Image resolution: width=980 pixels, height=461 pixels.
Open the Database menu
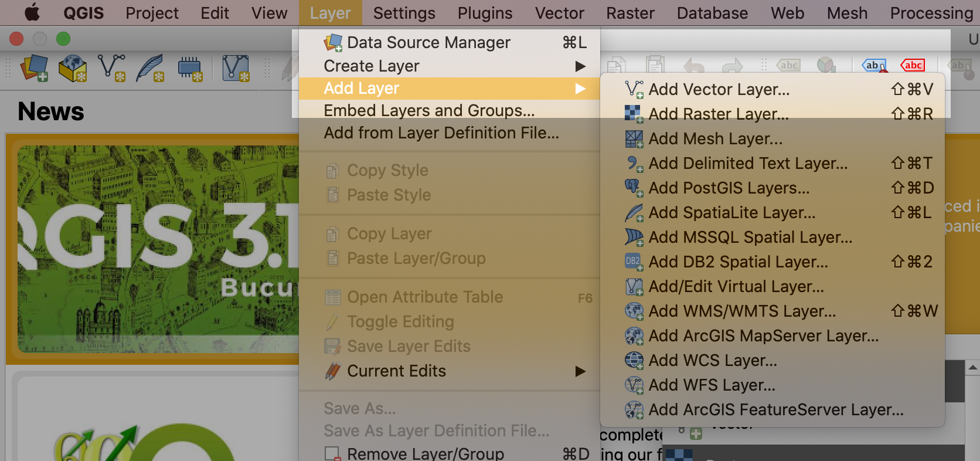coord(713,13)
